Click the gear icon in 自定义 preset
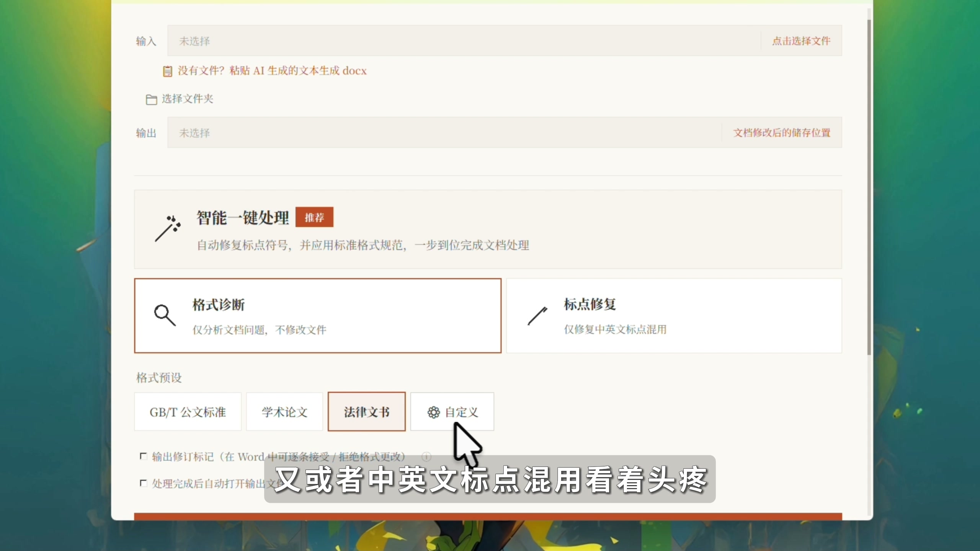Image resolution: width=980 pixels, height=551 pixels. click(433, 412)
